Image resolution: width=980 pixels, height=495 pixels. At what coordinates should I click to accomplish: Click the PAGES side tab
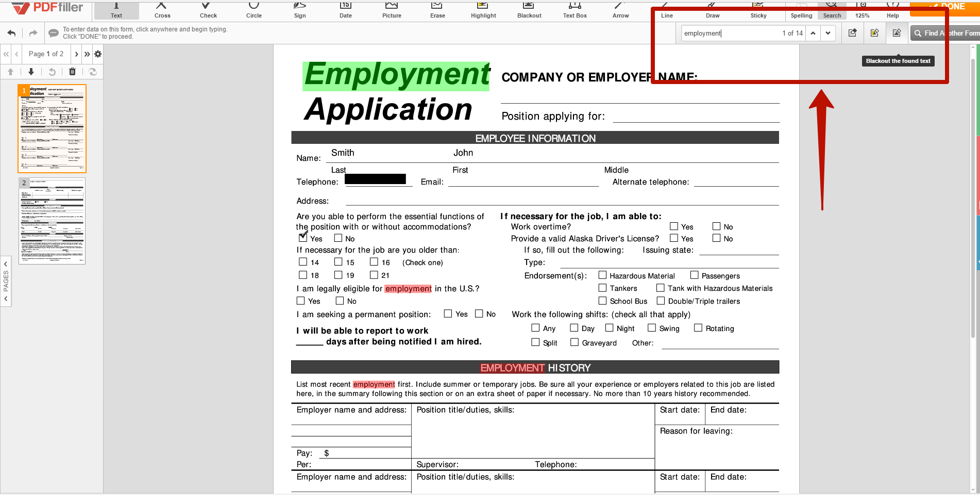click(6, 281)
